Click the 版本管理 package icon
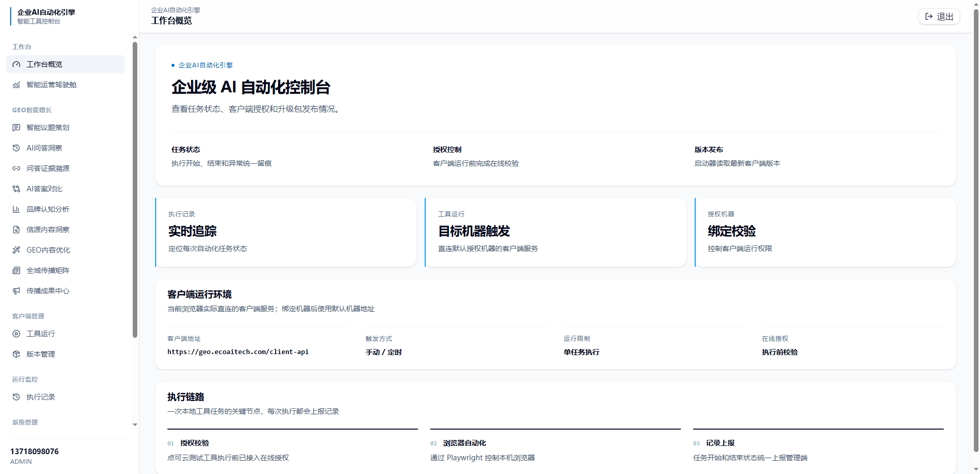 click(x=16, y=354)
